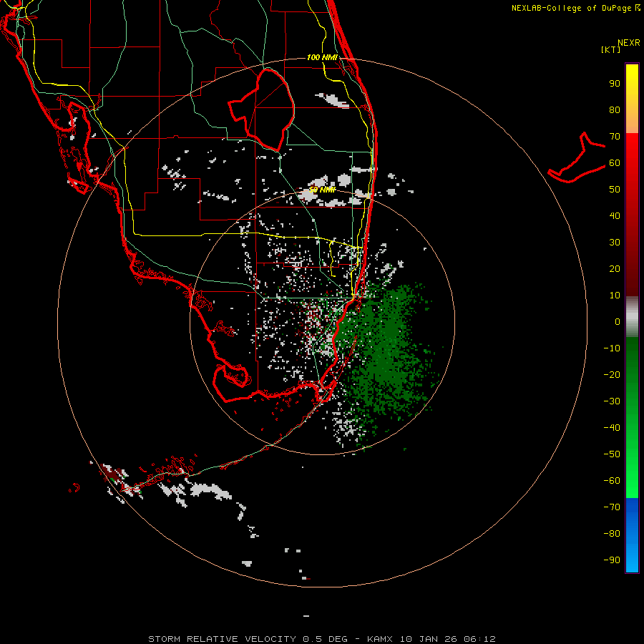Image resolution: width=644 pixels, height=644 pixels.
Task: Click the 60 value on the velocity scale
Action: click(x=615, y=163)
